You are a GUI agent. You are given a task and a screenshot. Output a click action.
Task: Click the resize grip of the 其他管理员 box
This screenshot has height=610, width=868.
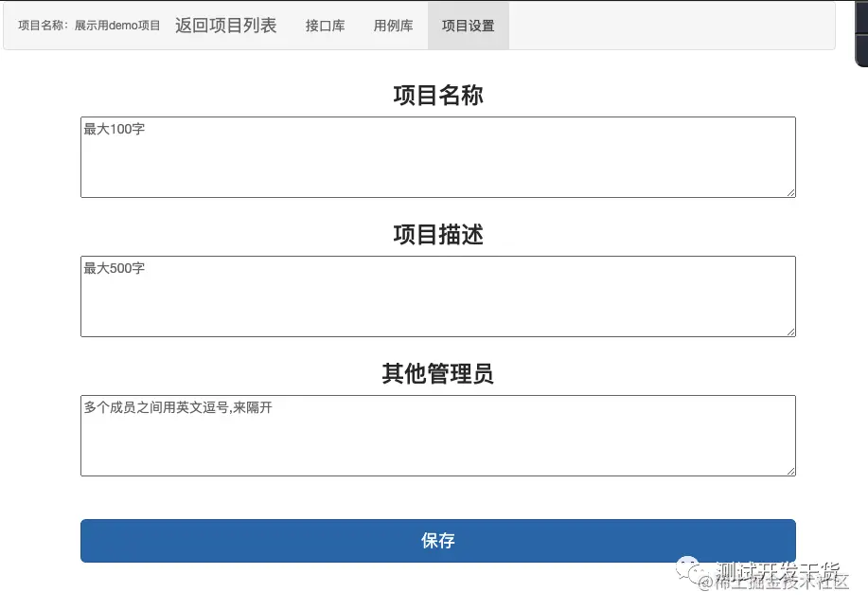(791, 471)
